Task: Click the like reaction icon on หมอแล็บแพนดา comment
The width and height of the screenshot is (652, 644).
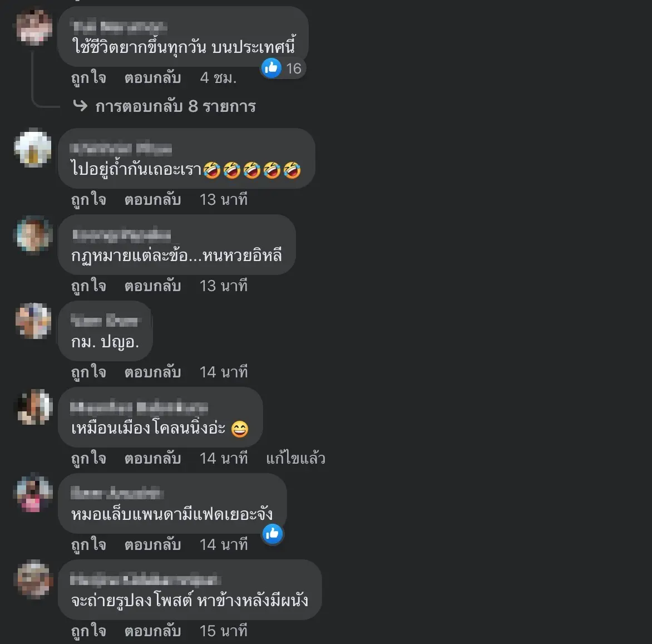Action: pyautogui.click(x=273, y=533)
